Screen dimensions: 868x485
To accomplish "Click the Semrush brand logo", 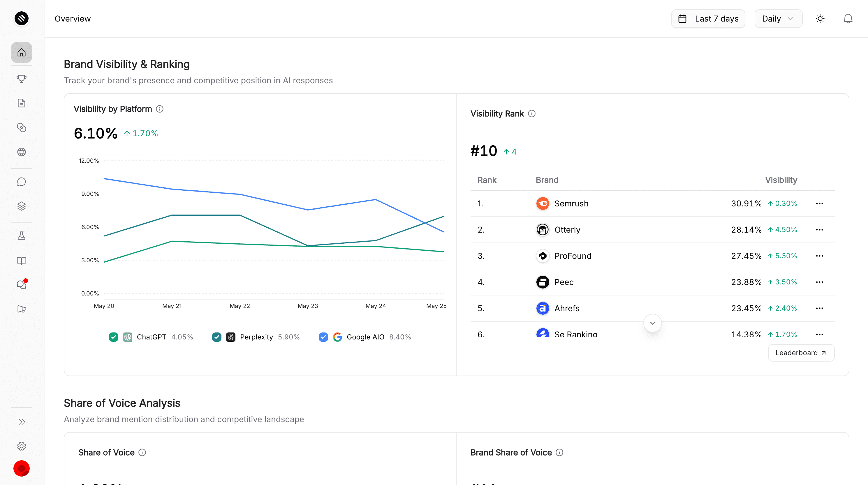I will [x=543, y=203].
